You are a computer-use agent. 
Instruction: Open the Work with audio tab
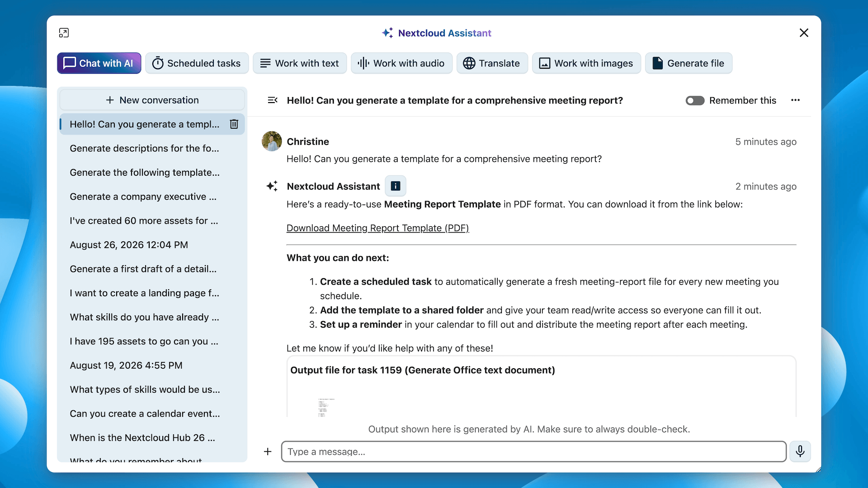click(x=401, y=63)
